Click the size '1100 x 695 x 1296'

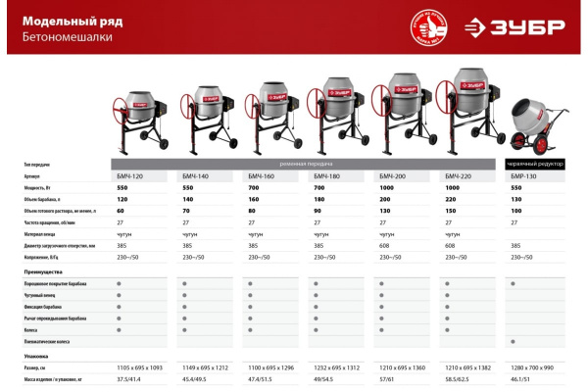[271, 368]
